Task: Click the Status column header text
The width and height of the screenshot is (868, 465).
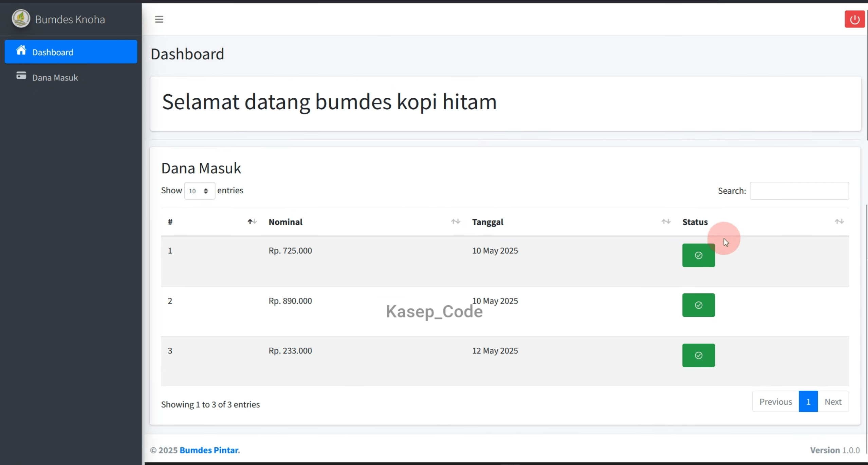Action: point(695,222)
